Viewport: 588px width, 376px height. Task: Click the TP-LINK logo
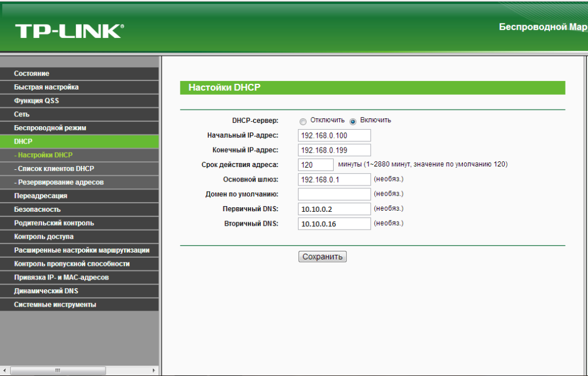69,30
